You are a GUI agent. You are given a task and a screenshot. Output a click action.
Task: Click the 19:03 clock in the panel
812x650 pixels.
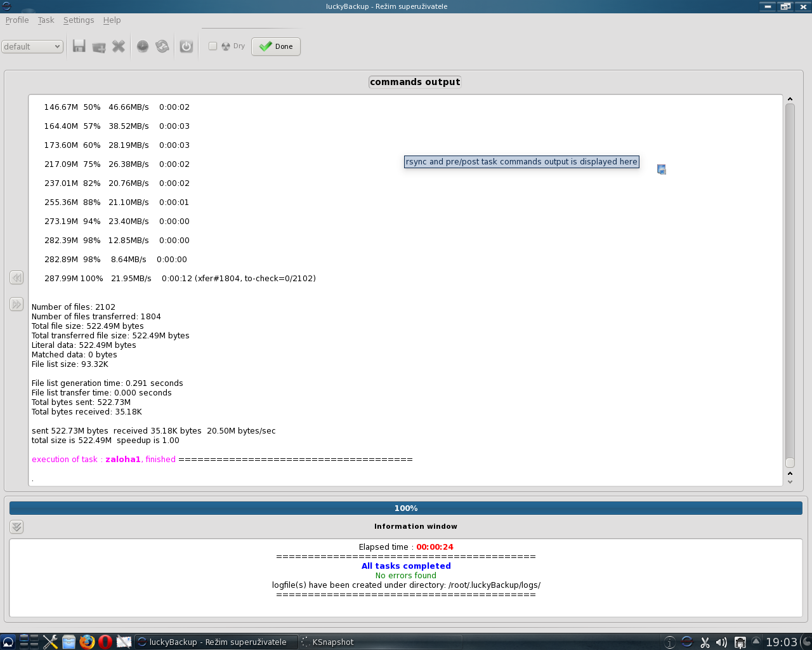click(x=782, y=642)
